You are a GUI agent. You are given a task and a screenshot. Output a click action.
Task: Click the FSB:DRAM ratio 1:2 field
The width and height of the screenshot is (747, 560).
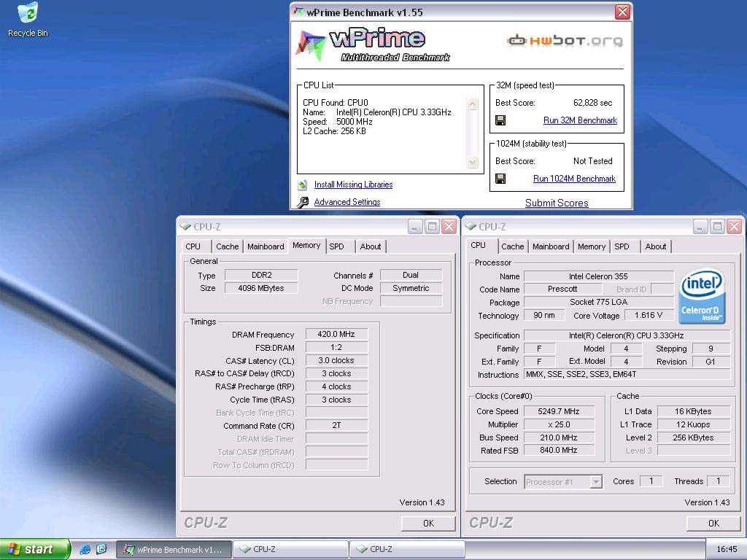pos(336,348)
